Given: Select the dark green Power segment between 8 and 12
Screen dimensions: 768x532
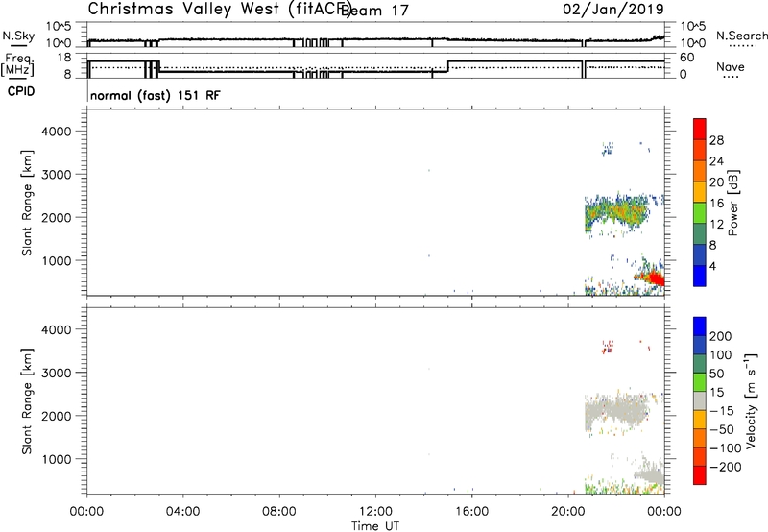Looking at the screenshot, I should coord(700,234).
